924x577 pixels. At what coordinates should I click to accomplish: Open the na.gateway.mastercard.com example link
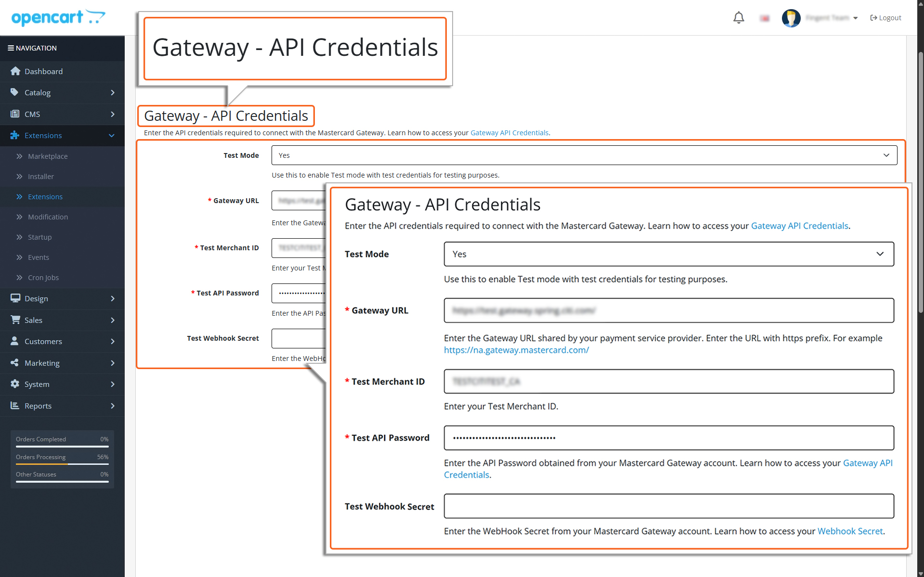click(516, 350)
